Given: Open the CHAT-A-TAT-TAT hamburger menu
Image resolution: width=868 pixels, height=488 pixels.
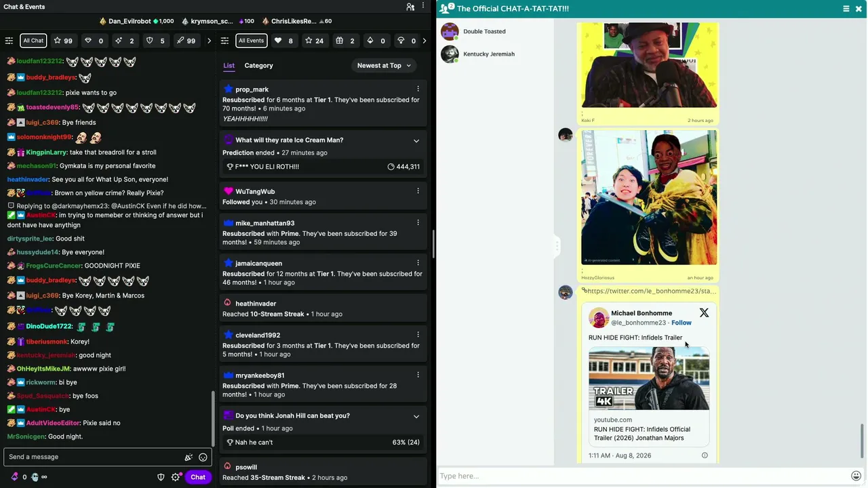Looking at the screenshot, I should [x=846, y=9].
